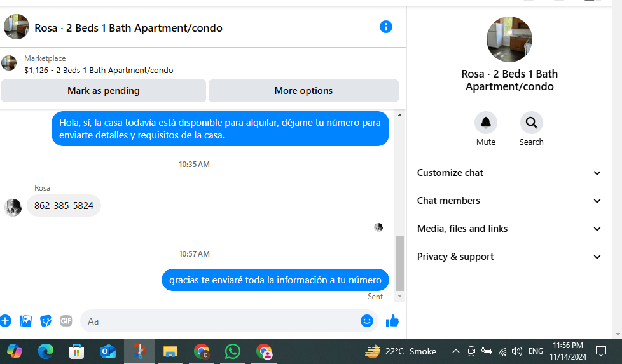This screenshot has height=364, width=622.
Task: Click the chat header title Rosa · 2 Beds
Action: point(128,28)
